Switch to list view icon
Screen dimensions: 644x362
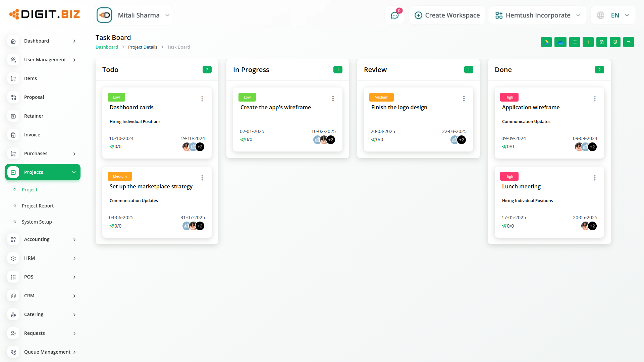click(575, 42)
